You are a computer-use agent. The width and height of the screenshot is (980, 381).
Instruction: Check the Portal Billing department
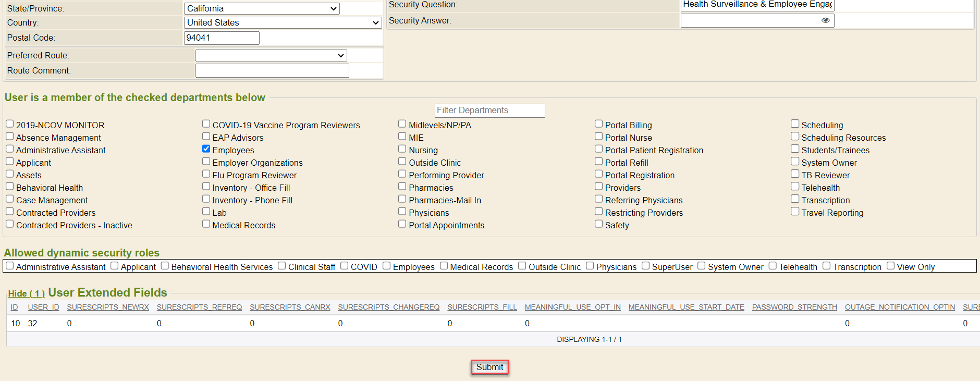(599, 124)
